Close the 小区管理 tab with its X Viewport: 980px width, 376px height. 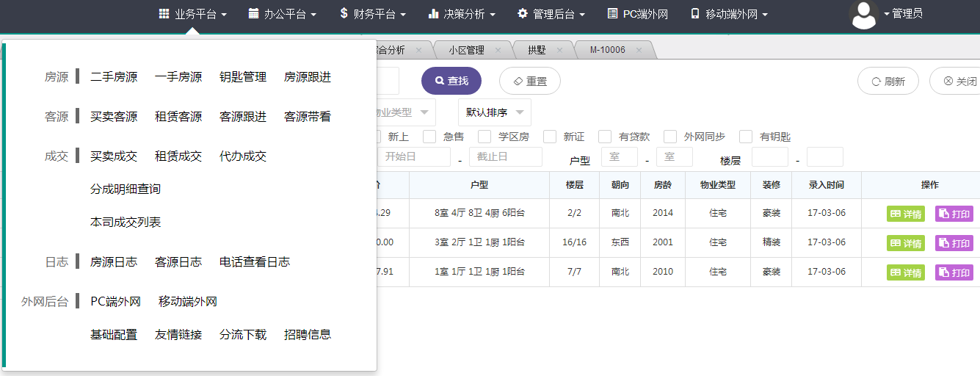(498, 50)
